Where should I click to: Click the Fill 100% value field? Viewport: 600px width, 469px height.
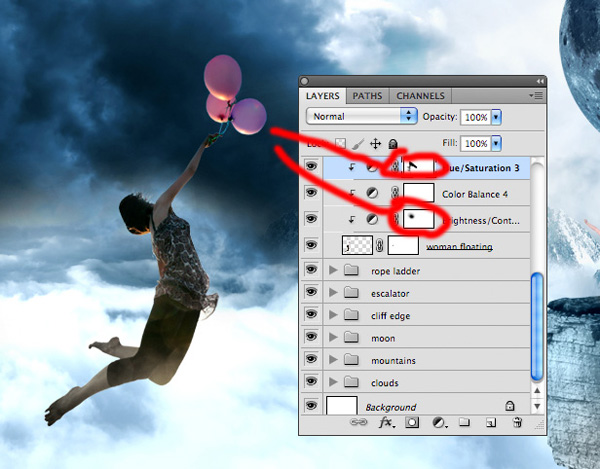click(476, 143)
